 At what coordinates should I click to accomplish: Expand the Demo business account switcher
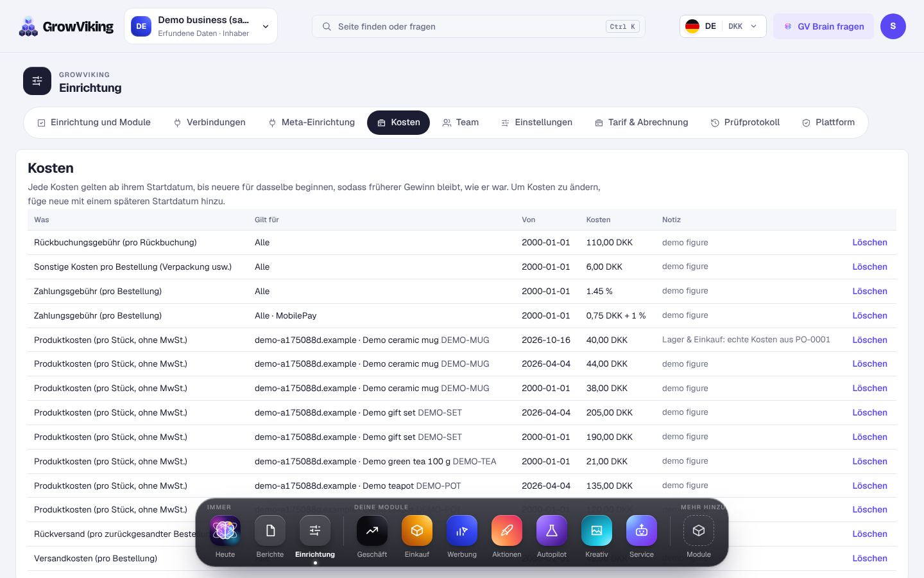click(x=201, y=26)
